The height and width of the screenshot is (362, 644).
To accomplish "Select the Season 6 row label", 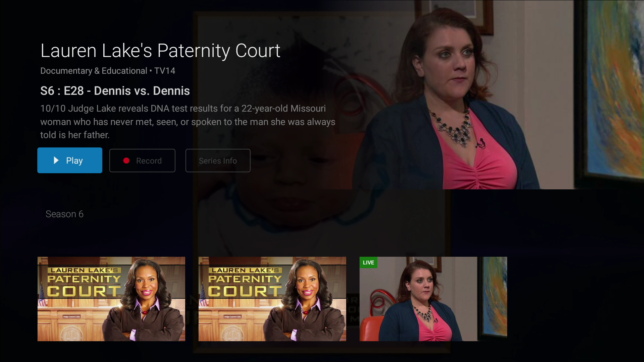I will point(64,214).
